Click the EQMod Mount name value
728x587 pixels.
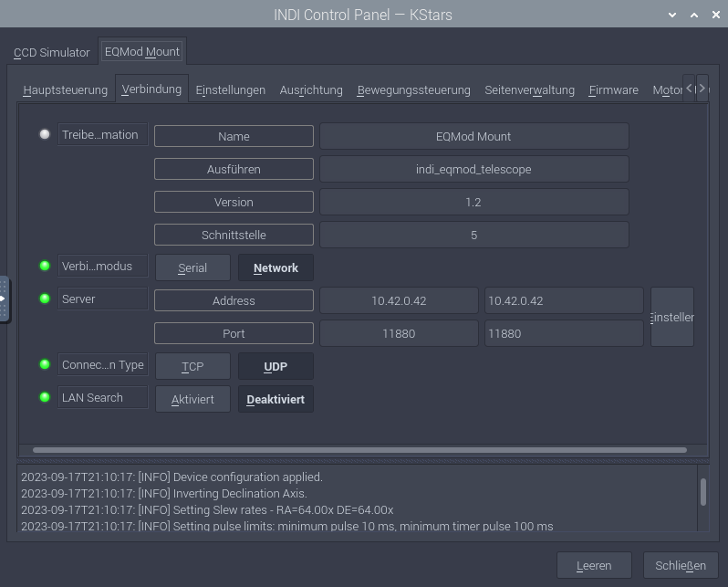click(x=474, y=136)
